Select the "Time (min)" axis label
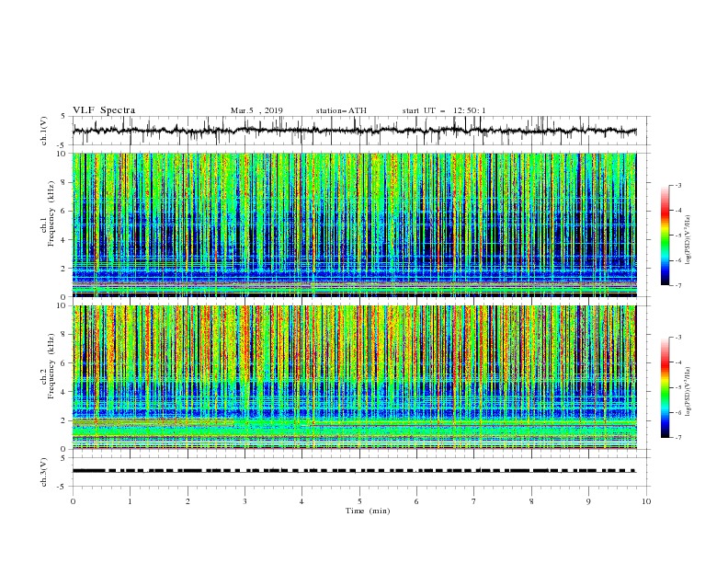Image resolution: width=728 pixels, height=563 pixels. pos(368,511)
